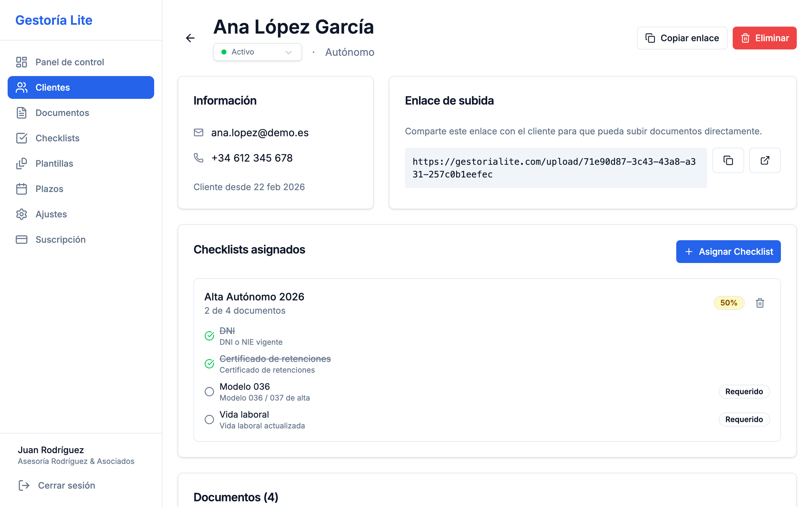Click the red Eliminar button
Viewport: 812px width, 507px height.
[764, 38]
